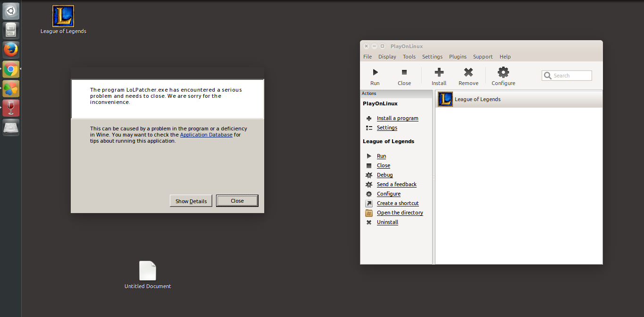Open the Support menu
Screen dimensions: 644x317
(x=483, y=57)
